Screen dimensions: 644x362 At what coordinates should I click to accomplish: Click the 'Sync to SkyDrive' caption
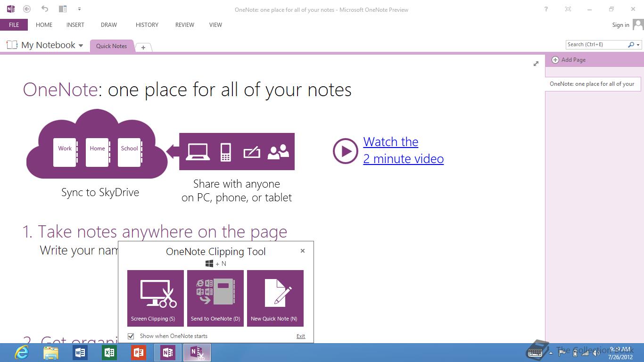coord(100,192)
